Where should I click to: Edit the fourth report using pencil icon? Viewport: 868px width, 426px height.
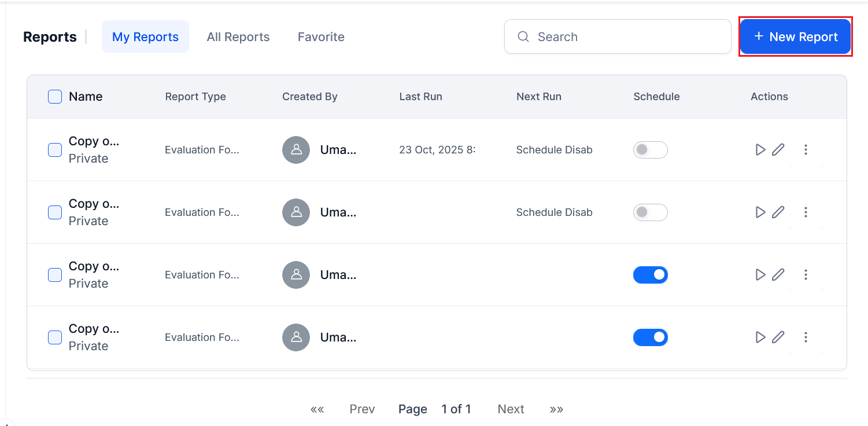(778, 337)
